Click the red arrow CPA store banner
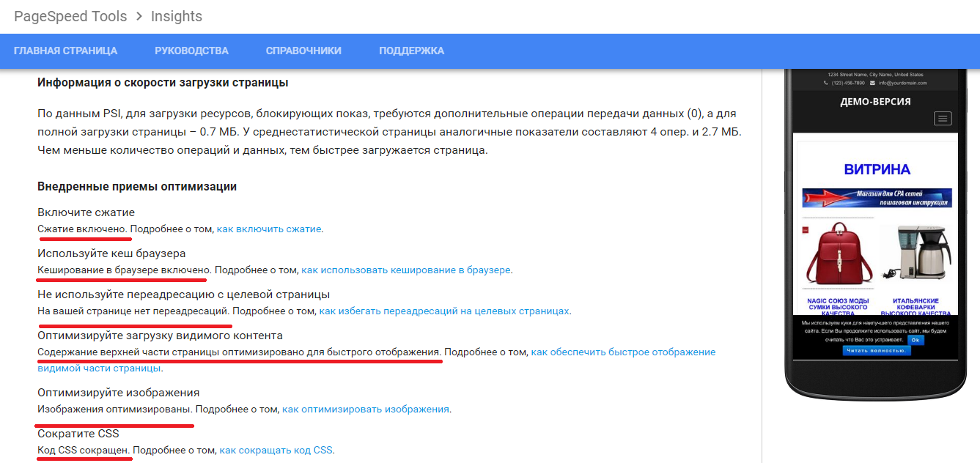The image size is (980, 463). [877, 198]
